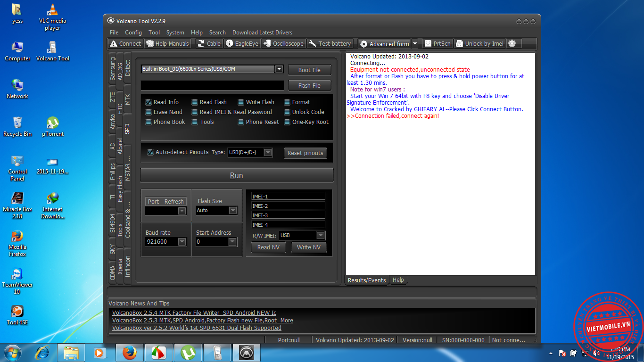
Task: Open the pinout Type USB(D+/D-) dropdown
Action: (x=268, y=152)
